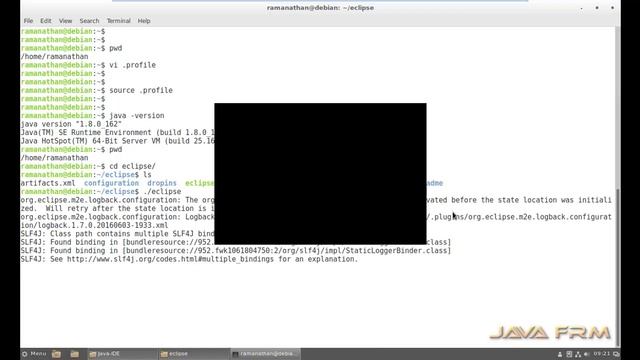Switch to eclipse folder window in taskbar
Image resolution: width=640 pixels, height=360 pixels.
coord(193,354)
